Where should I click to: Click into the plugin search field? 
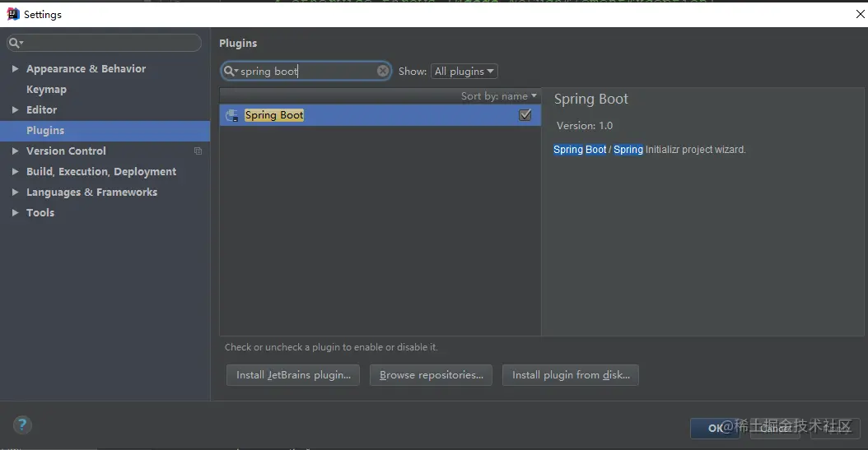(x=306, y=71)
